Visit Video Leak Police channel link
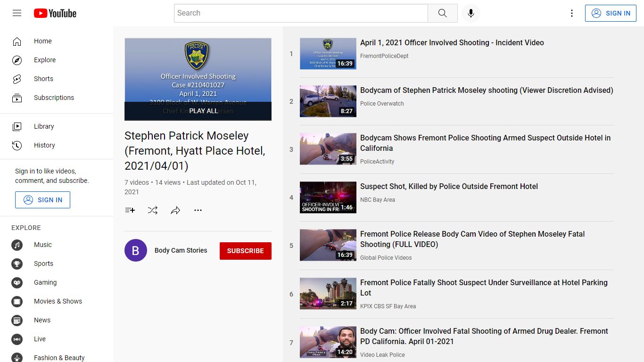Image resolution: width=644 pixels, height=362 pixels. coord(382,355)
